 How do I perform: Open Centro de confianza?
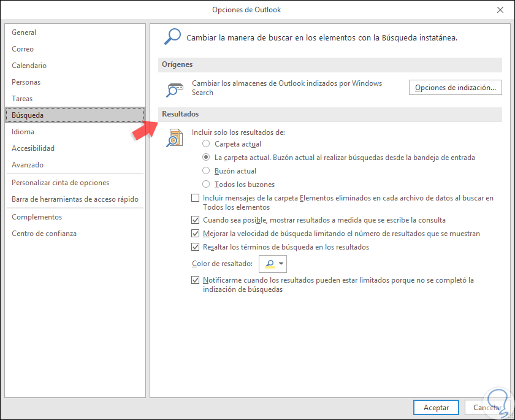(75, 234)
